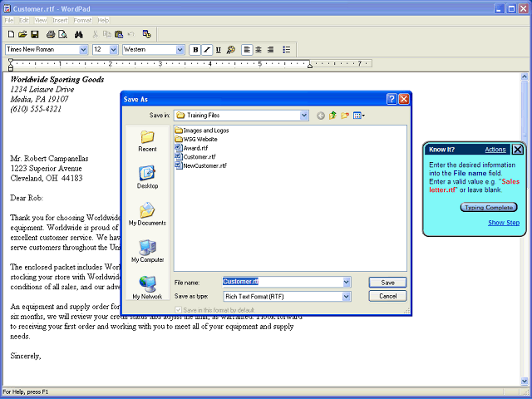Open the Western script dropdown
This screenshot has width=532, height=399.
(x=180, y=50)
